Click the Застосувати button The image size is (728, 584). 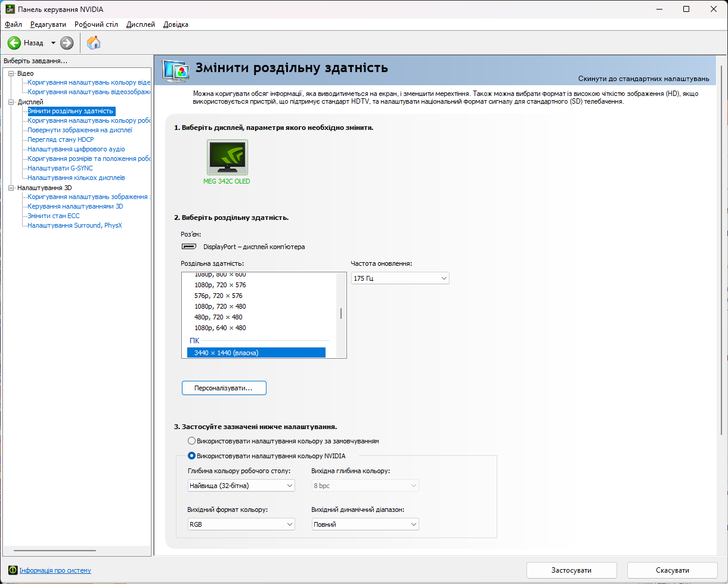click(x=571, y=570)
